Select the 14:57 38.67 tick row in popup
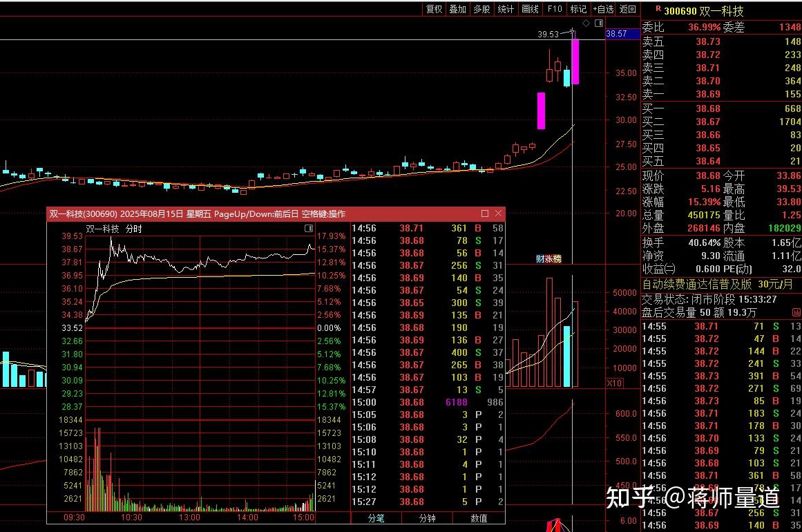 pyautogui.click(x=428, y=390)
